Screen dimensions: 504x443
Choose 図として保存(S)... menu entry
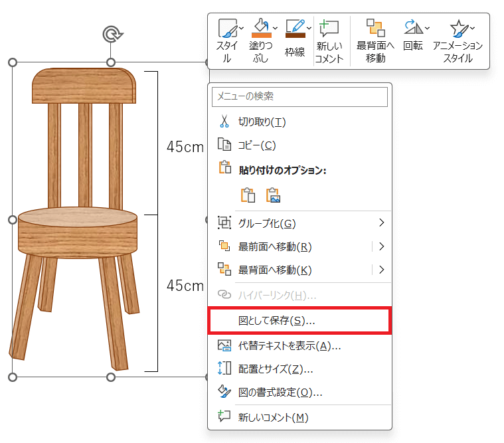[299, 321]
